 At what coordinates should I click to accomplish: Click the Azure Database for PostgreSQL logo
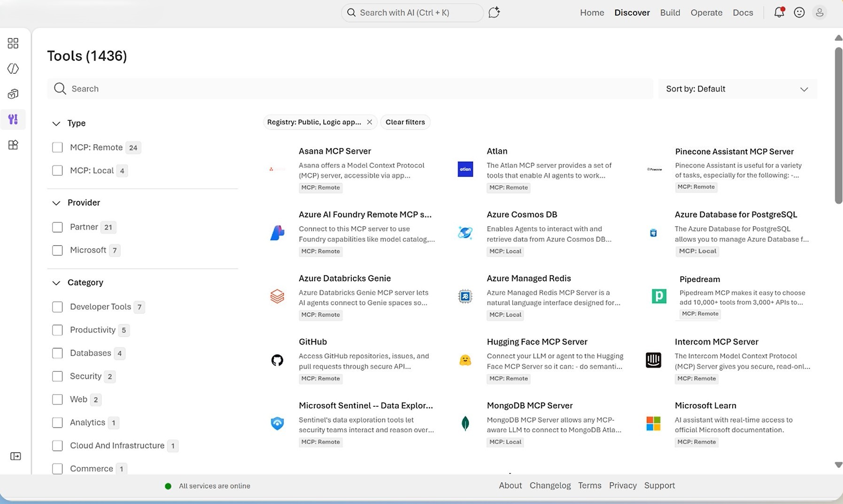point(653,233)
